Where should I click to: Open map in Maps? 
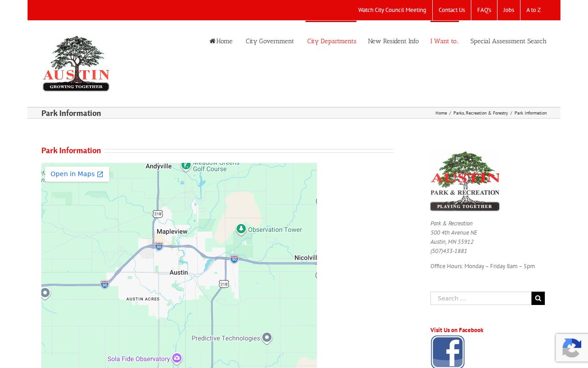pyautogui.click(x=77, y=174)
